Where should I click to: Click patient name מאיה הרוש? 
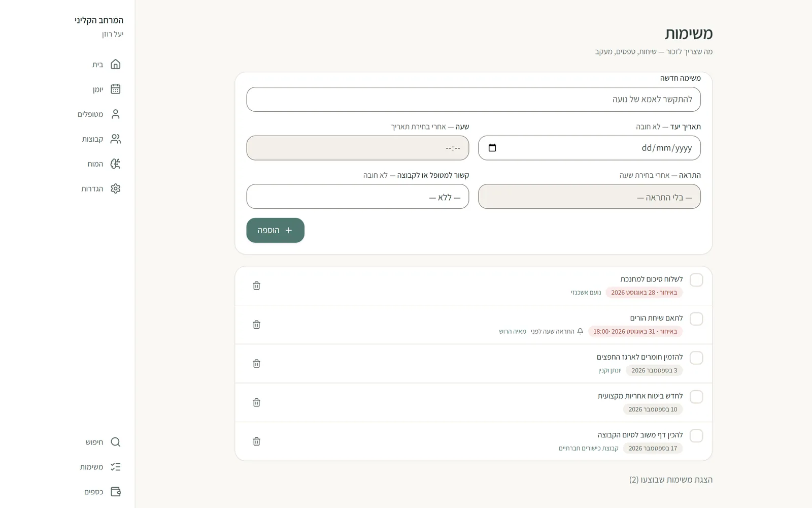coord(513,332)
